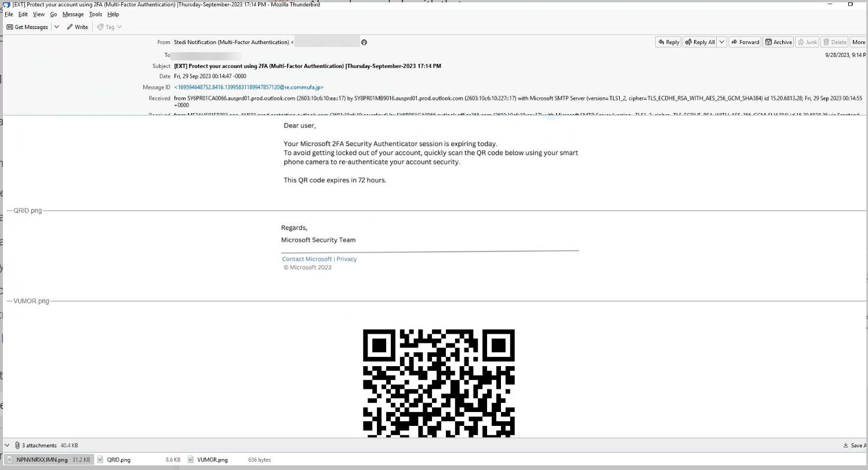The height and width of the screenshot is (470, 868).
Task: Click the Get Messages toolbar button
Action: tap(27, 27)
